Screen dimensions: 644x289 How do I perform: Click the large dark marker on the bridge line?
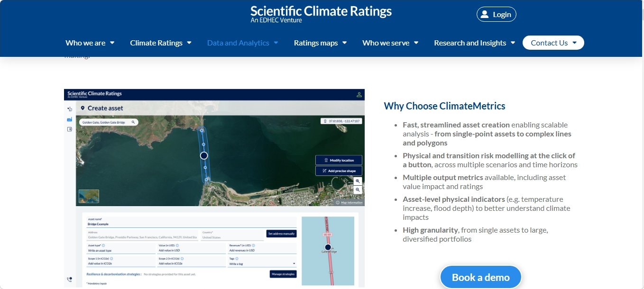(204, 155)
